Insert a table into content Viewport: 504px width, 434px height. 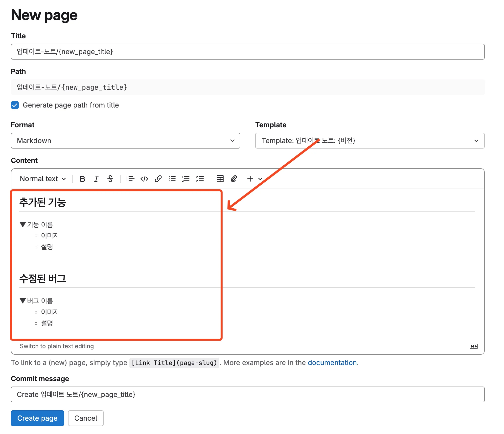pyautogui.click(x=220, y=179)
